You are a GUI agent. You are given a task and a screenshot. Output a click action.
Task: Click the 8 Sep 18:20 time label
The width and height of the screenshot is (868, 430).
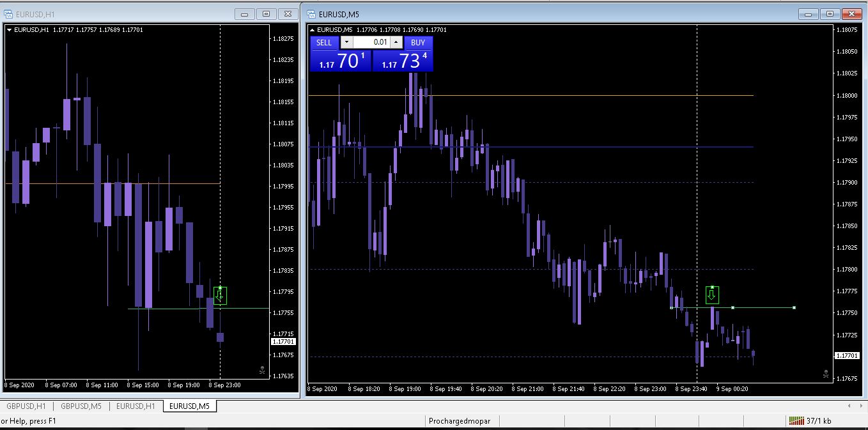(x=364, y=388)
